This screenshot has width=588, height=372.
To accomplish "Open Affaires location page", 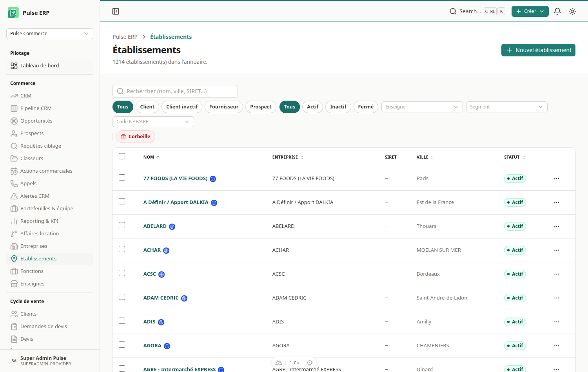I will pyautogui.click(x=50, y=233).
